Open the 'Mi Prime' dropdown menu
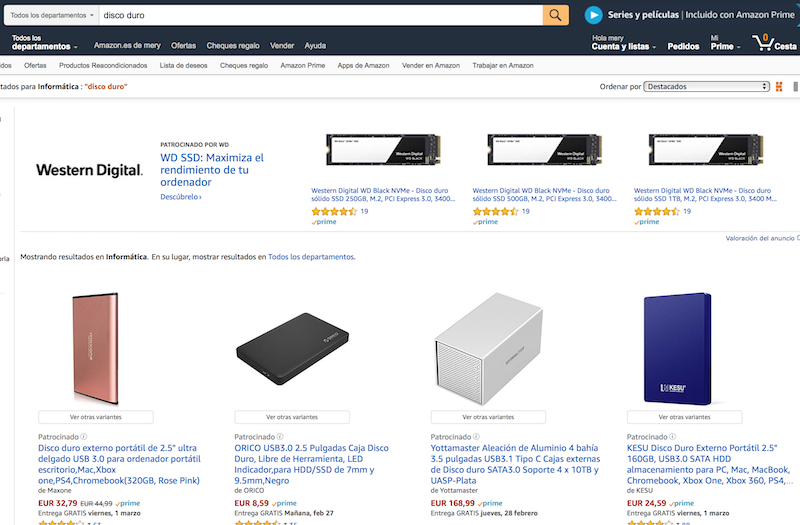The image size is (800, 525). pos(721,47)
